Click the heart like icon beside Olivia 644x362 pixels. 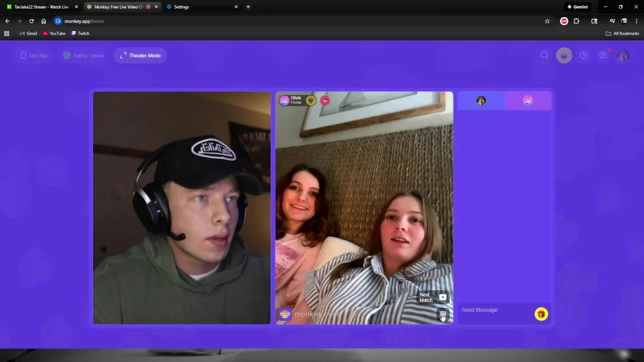(311, 101)
